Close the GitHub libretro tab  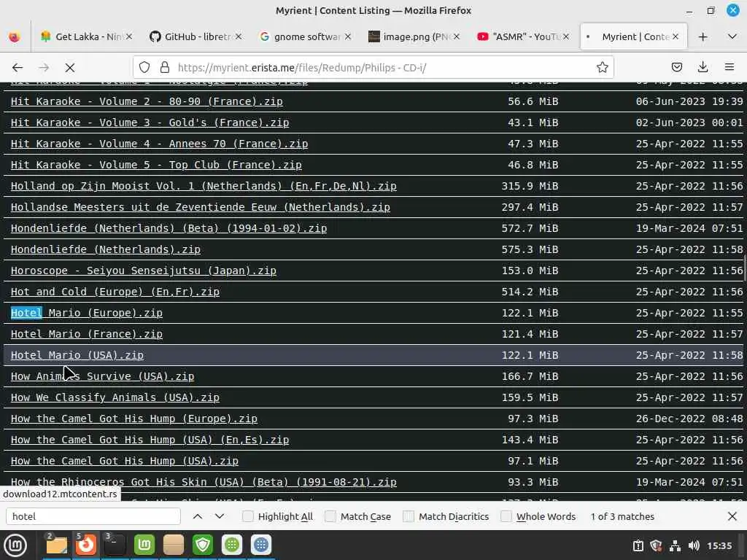pos(239,36)
